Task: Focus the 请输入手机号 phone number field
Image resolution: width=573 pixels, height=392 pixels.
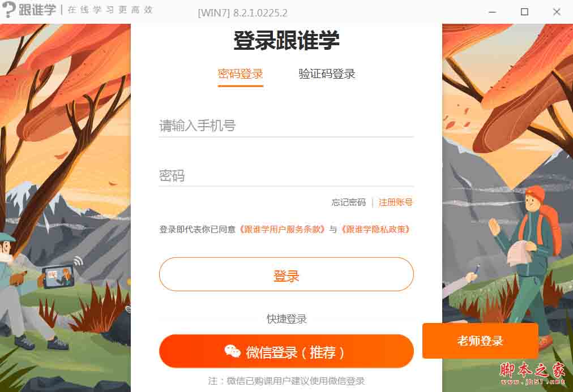Action: pos(286,126)
